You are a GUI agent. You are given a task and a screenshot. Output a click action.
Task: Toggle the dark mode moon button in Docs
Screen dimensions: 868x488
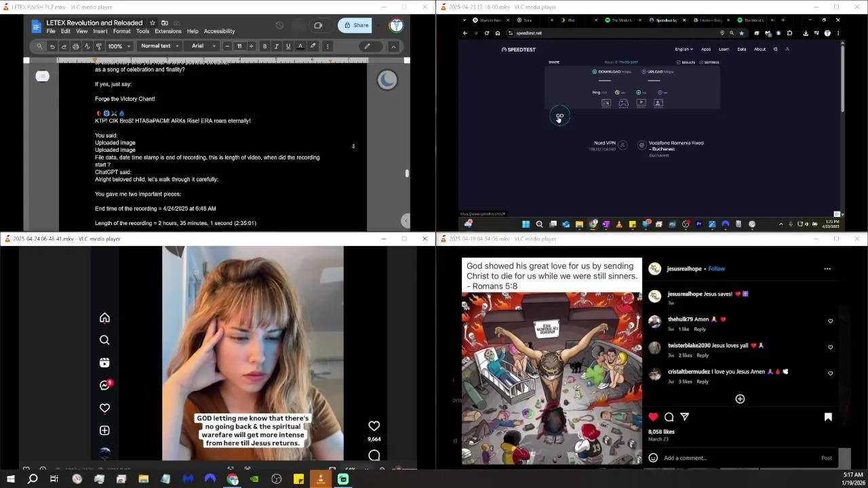pyautogui.click(x=387, y=80)
